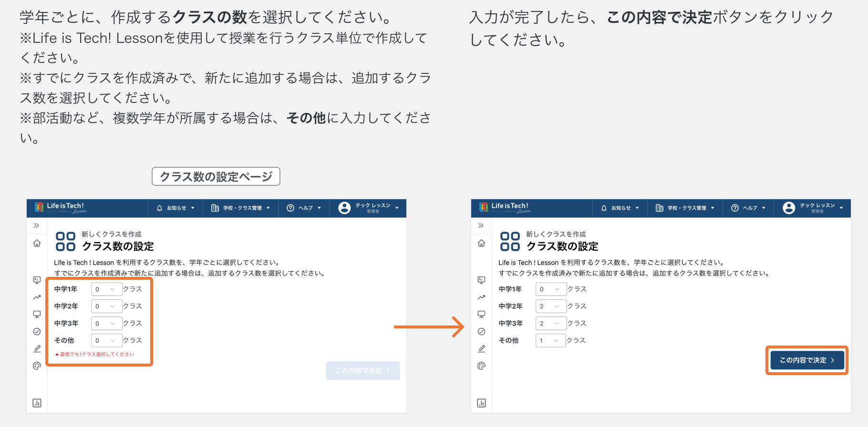Click bell icon for お知らせ, left screenshot
Image resolution: width=868 pixels, height=427 pixels.
point(160,208)
